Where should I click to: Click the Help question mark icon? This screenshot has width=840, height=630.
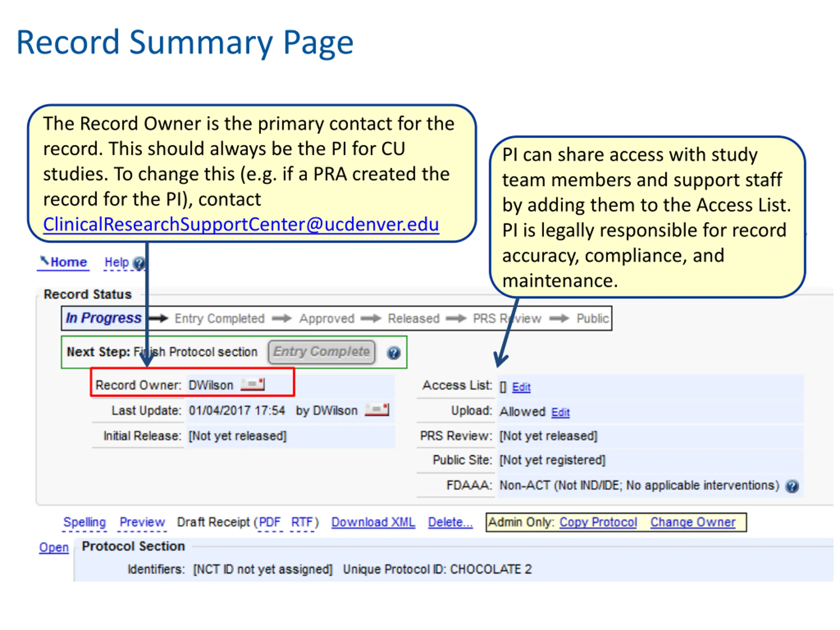[x=139, y=263]
